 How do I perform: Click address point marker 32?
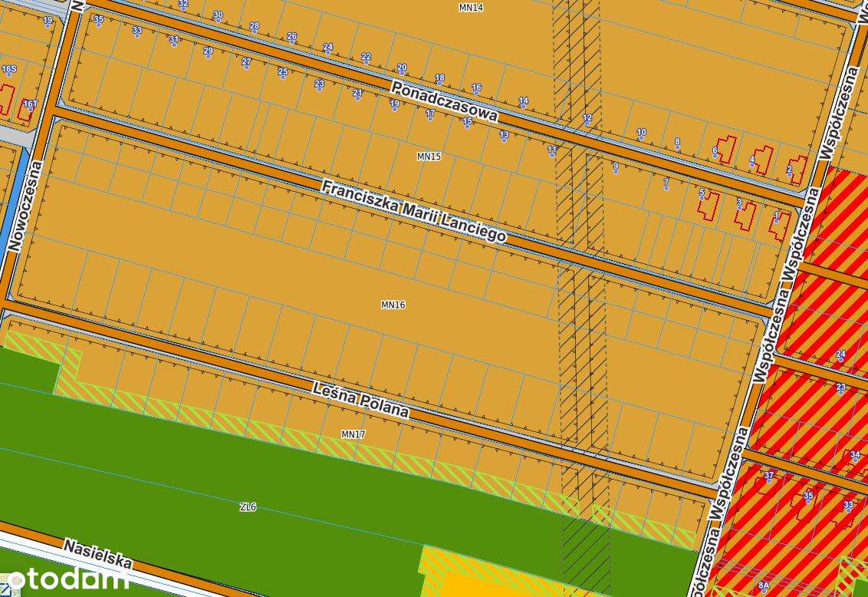183,5
